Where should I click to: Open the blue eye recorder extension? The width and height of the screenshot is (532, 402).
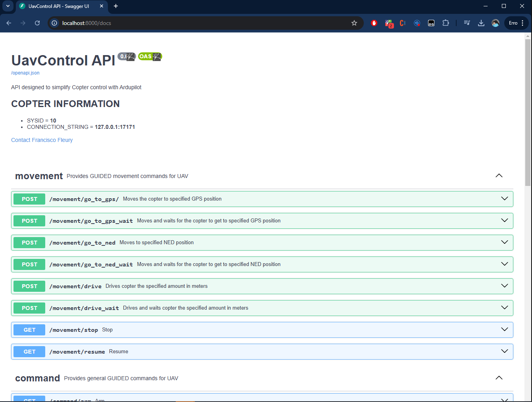pos(417,23)
